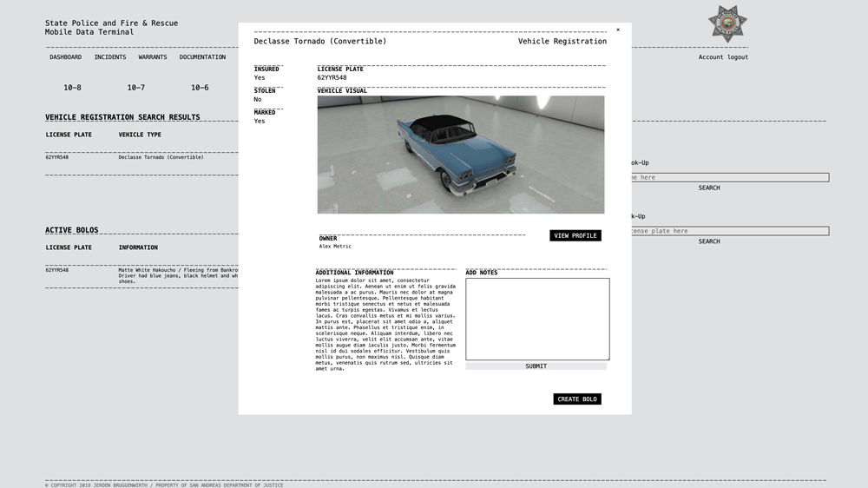Viewport: 868px width, 488px height.
Task: Set status to 10-7
Action: pos(136,88)
